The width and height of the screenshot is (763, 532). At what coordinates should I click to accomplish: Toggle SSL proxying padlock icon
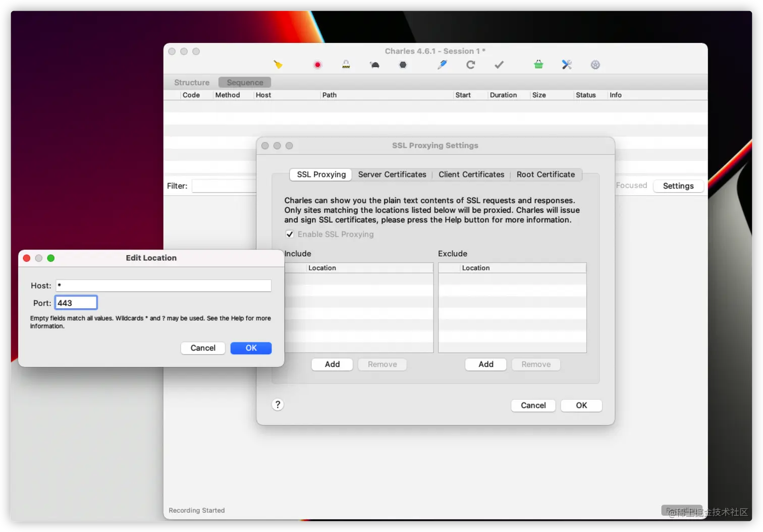[x=346, y=65]
